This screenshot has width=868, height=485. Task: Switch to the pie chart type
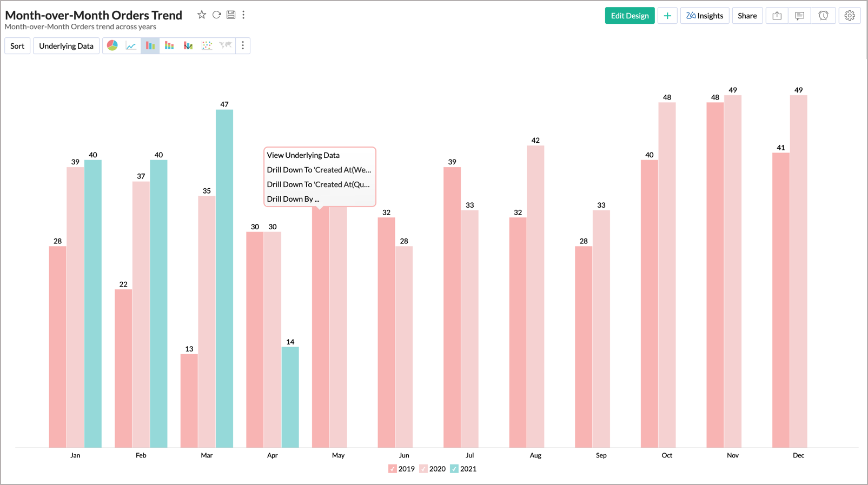tap(112, 46)
